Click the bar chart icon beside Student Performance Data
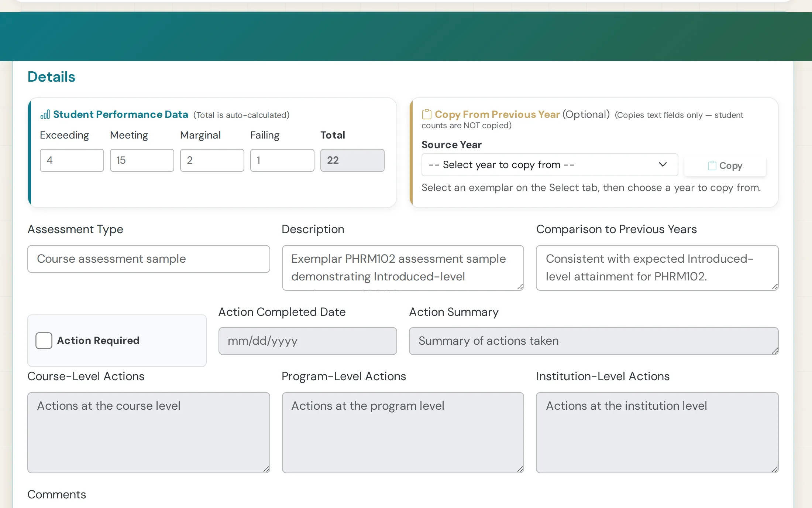The height and width of the screenshot is (508, 812). (x=45, y=115)
